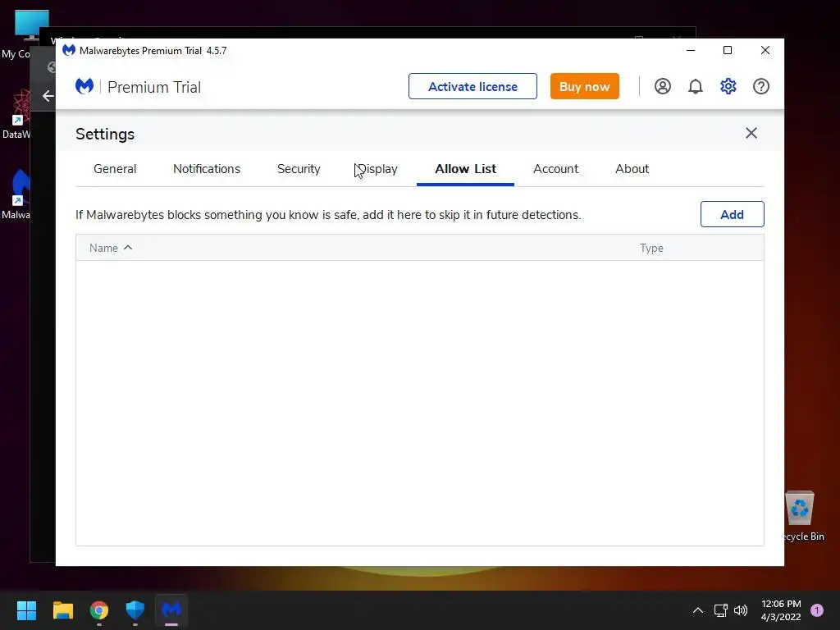Open the notification count badge
This screenshot has height=630, width=840.
tap(817, 610)
